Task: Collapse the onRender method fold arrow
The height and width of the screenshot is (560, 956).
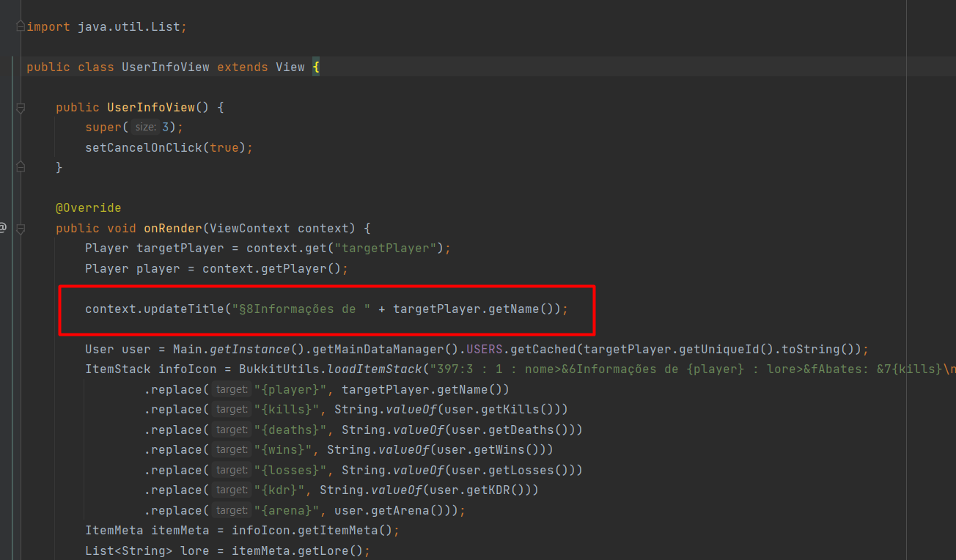Action: tap(21, 227)
